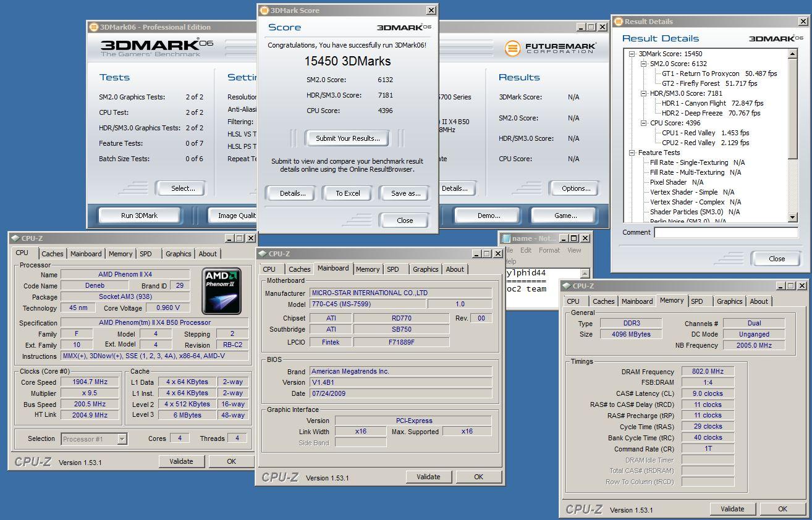Open View menu in Notepad

pyautogui.click(x=574, y=250)
